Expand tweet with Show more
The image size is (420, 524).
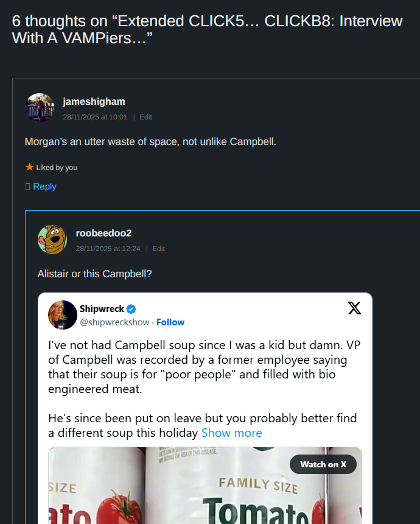point(231,433)
